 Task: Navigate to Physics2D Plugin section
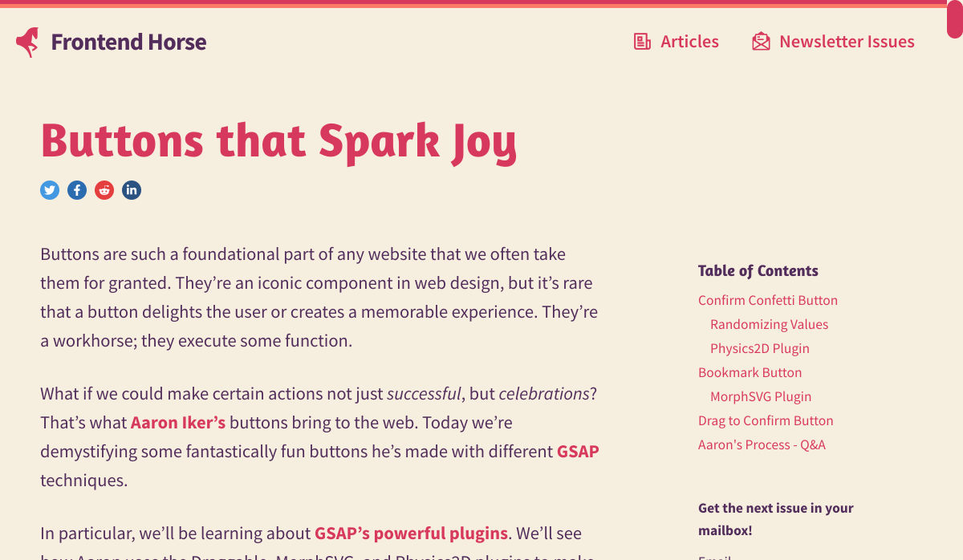pyautogui.click(x=759, y=348)
